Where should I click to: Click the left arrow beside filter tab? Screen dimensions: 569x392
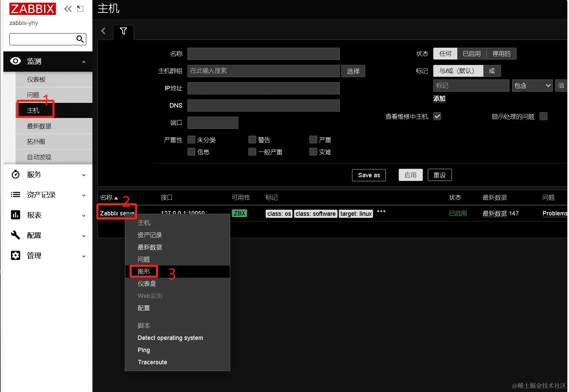[x=104, y=31]
